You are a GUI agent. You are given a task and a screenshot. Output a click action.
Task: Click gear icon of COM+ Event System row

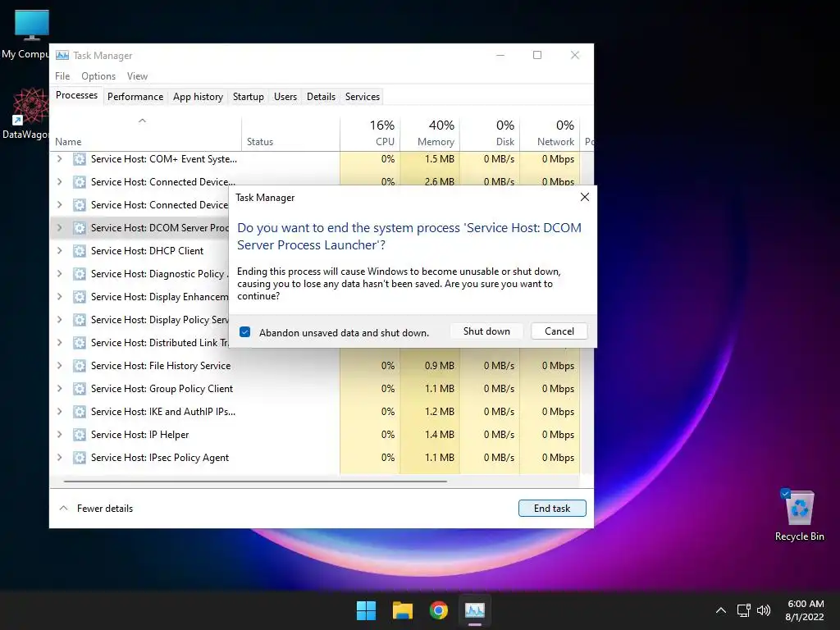pos(80,159)
